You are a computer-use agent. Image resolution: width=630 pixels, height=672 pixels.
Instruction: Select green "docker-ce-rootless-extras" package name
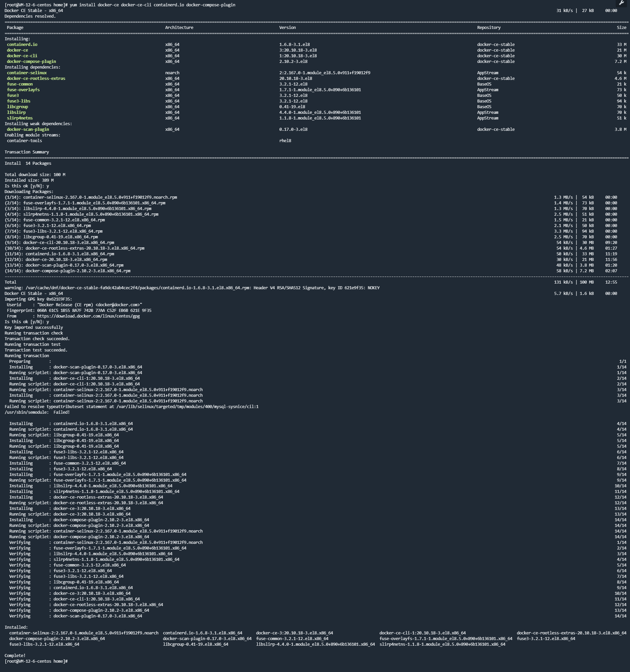tap(36, 79)
